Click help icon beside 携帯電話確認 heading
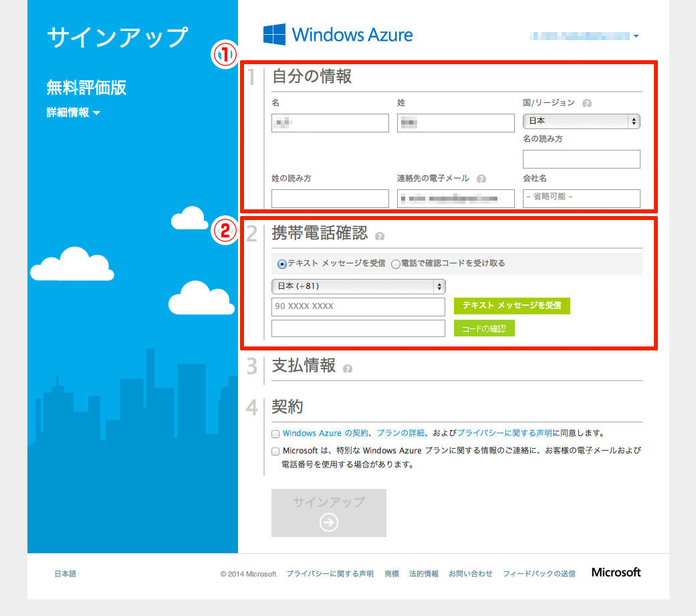This screenshot has height=616, width=696. tap(380, 236)
